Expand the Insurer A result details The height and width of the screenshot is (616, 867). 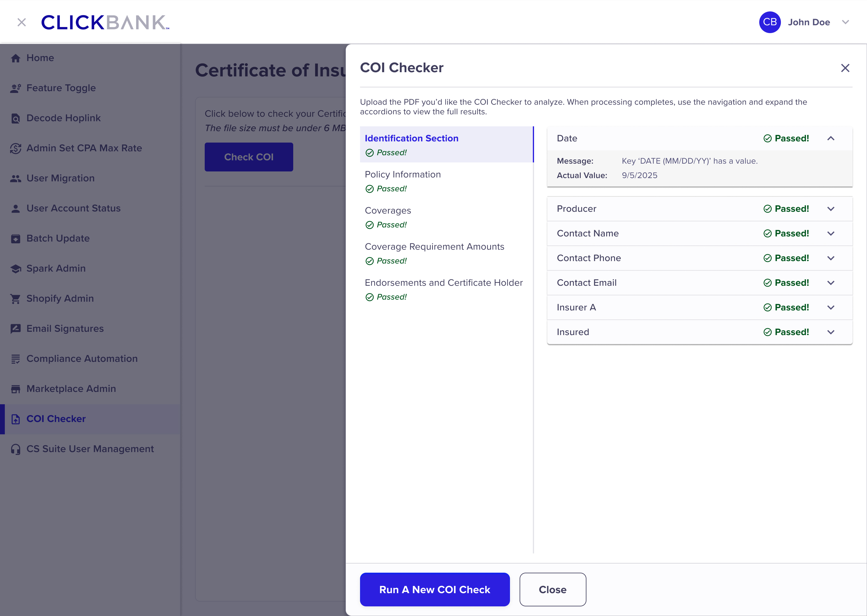[831, 308]
